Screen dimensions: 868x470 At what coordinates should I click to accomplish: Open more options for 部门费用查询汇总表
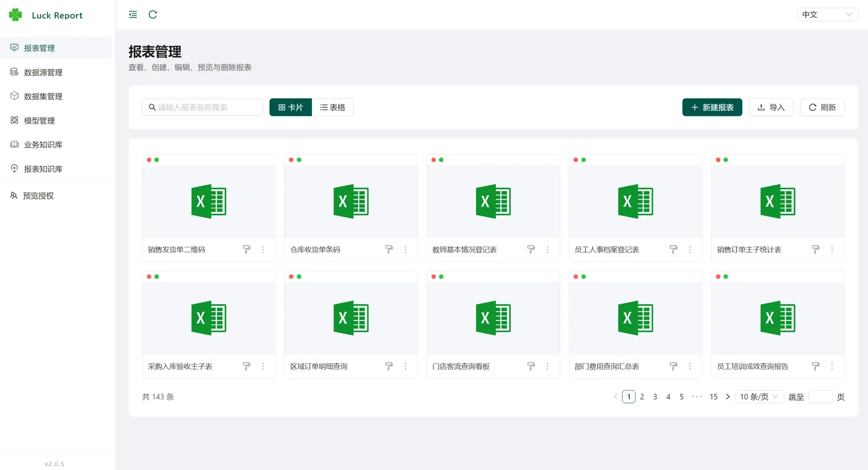(690, 366)
